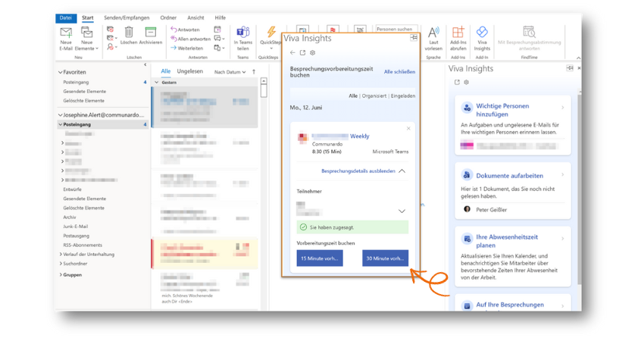
Task: Pin the Viva Insights popup pane
Action: pos(414,38)
